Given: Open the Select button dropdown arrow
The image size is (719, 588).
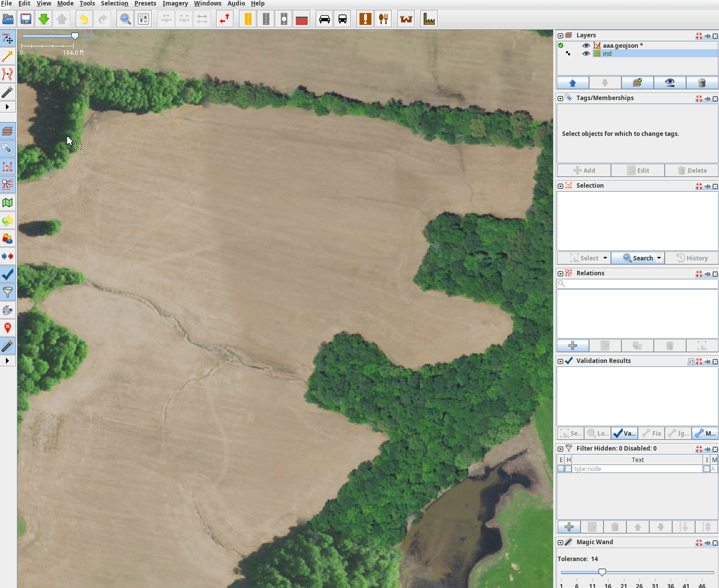Looking at the screenshot, I should [x=605, y=258].
